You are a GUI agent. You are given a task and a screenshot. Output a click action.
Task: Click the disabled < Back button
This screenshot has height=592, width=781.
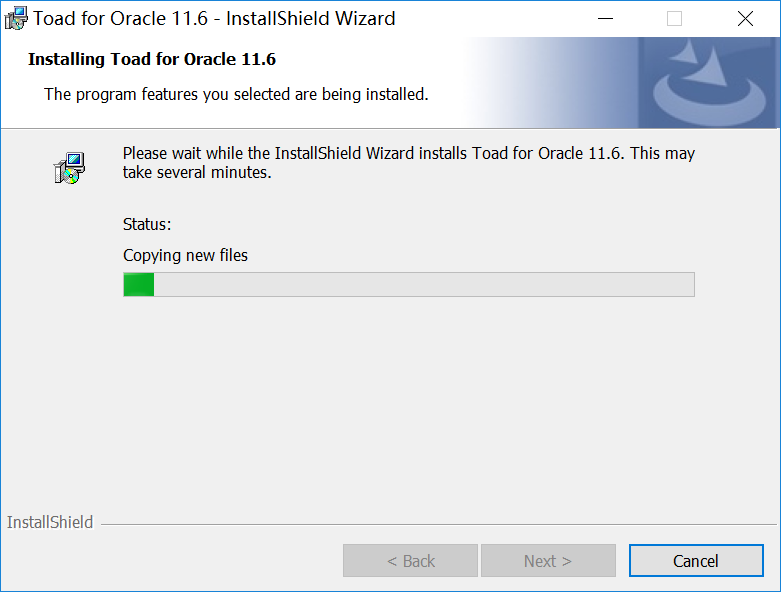click(410, 561)
